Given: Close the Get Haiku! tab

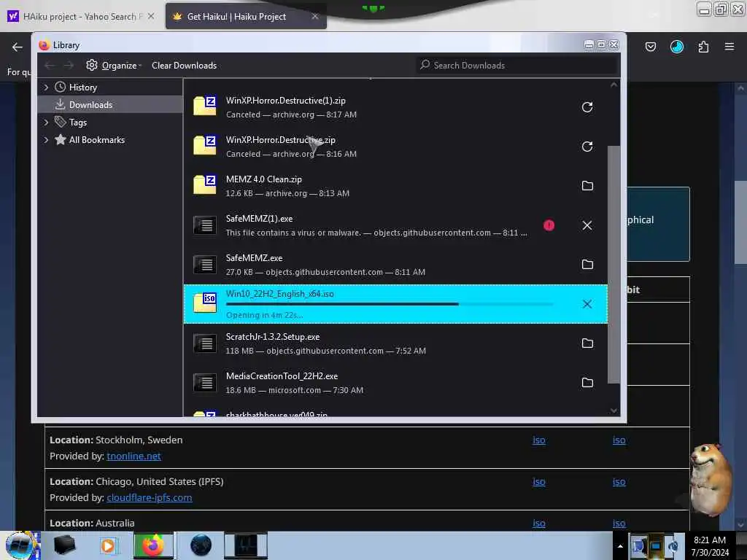Looking at the screenshot, I should pyautogui.click(x=315, y=16).
